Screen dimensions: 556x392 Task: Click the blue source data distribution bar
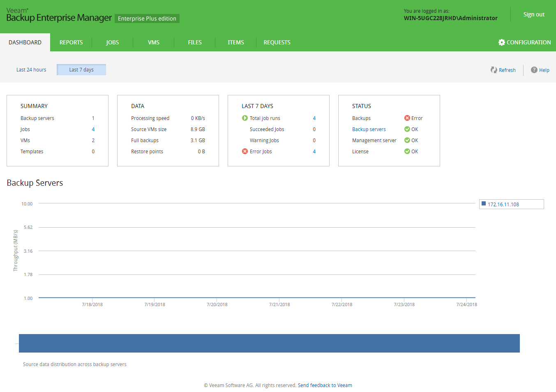click(269, 343)
